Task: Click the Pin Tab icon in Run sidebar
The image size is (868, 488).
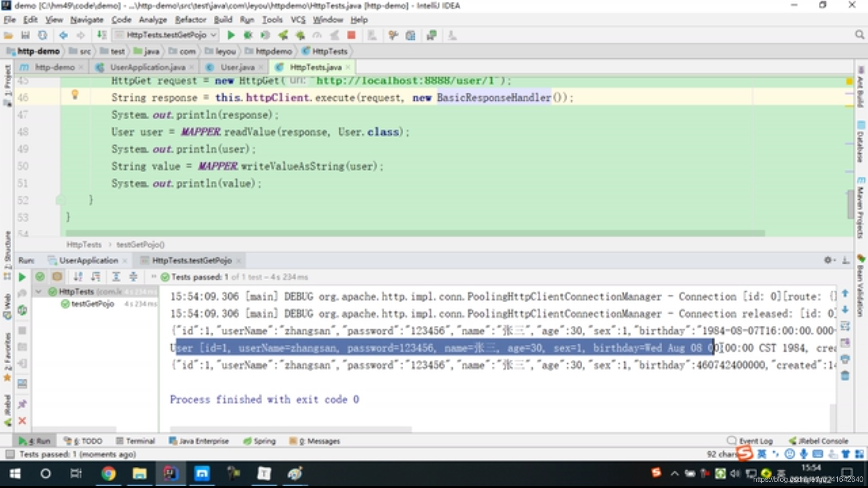Action: pos(22,404)
